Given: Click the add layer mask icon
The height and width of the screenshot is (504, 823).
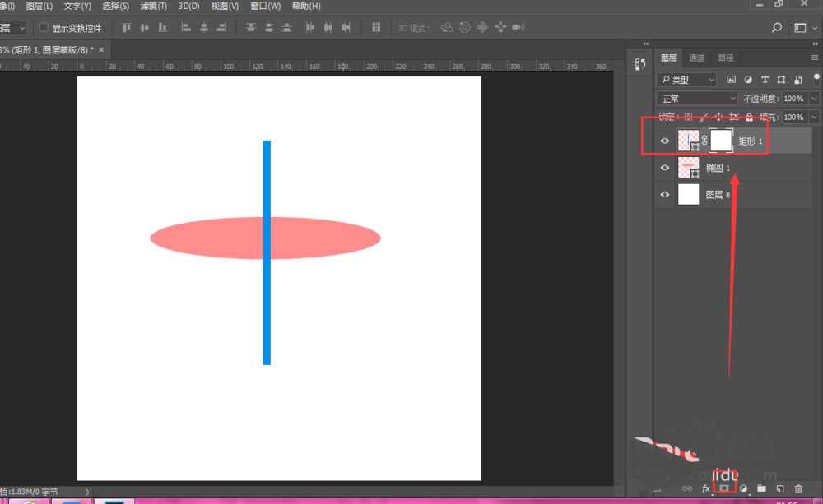Looking at the screenshot, I should point(724,488).
